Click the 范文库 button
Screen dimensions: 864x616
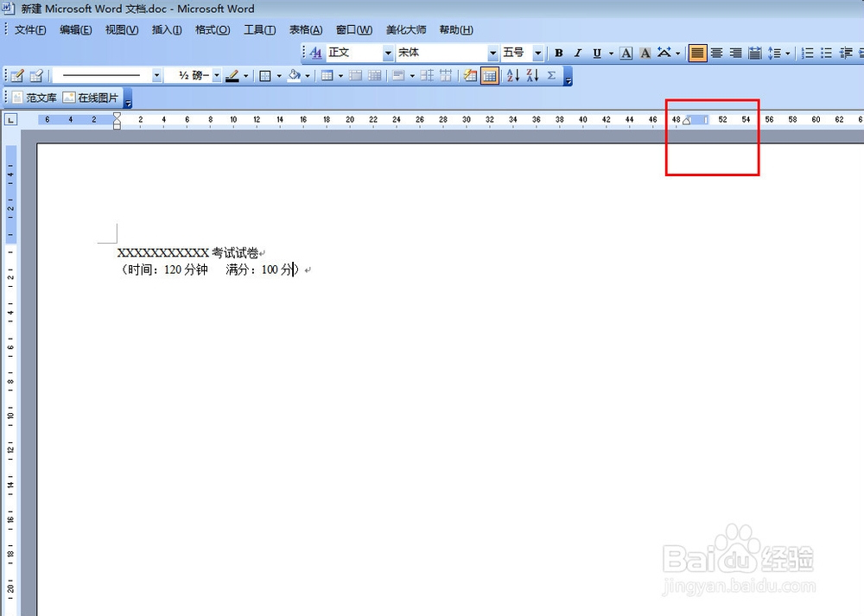tap(35, 98)
